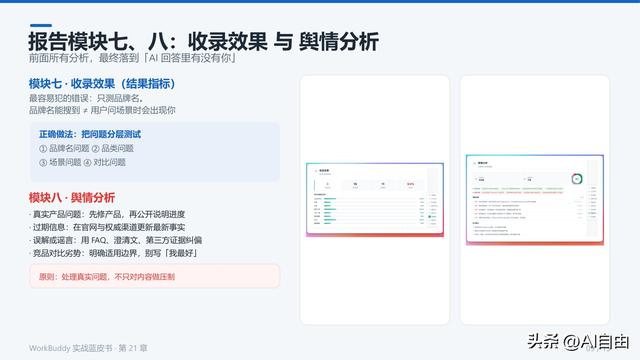The image size is (640, 360).
Task: Click the item ① 品牌名问题
Action: pos(64,148)
